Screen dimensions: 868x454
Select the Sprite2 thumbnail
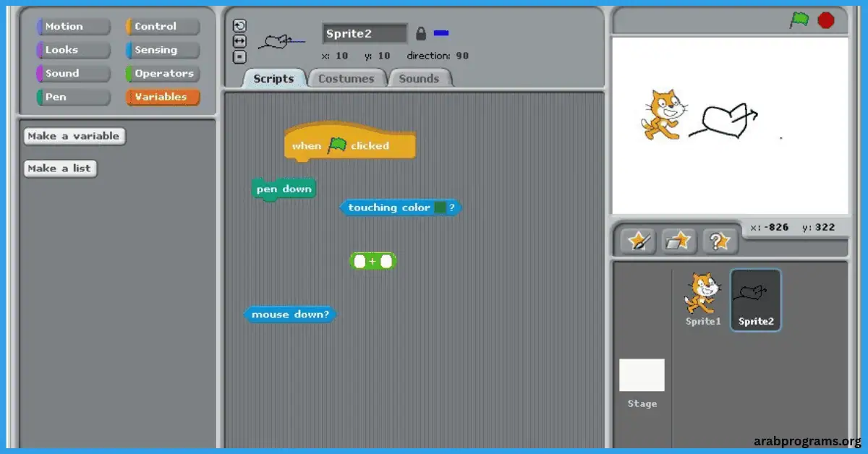pos(756,299)
